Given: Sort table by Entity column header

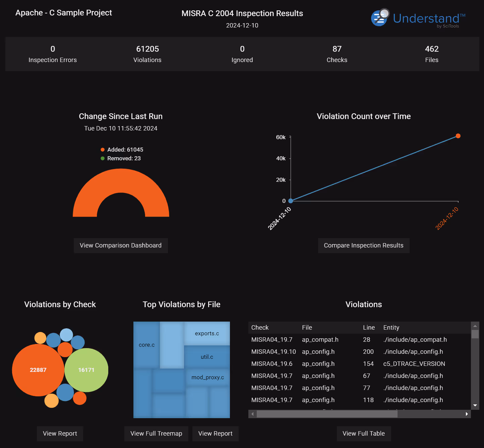Looking at the screenshot, I should (391, 328).
